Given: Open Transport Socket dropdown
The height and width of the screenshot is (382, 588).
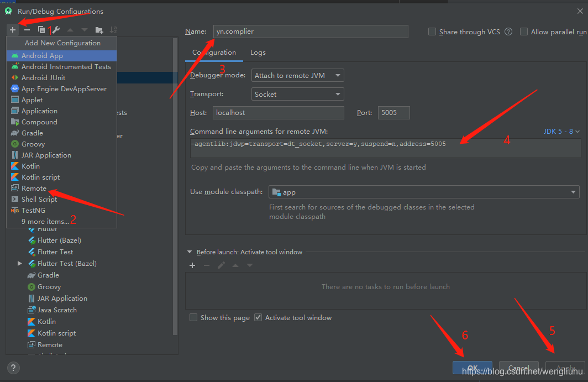Looking at the screenshot, I should tap(298, 94).
